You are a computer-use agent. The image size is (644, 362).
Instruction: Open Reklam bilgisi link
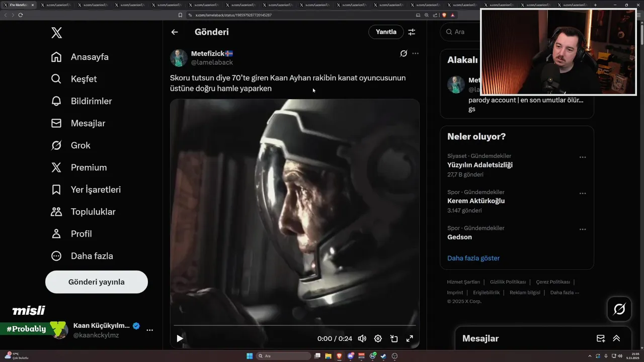click(x=525, y=293)
